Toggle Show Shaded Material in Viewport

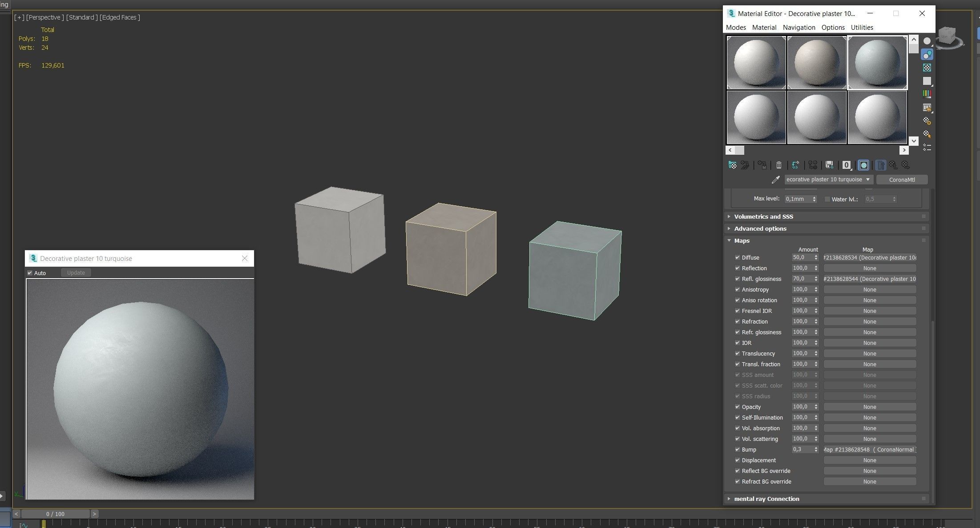tap(863, 165)
